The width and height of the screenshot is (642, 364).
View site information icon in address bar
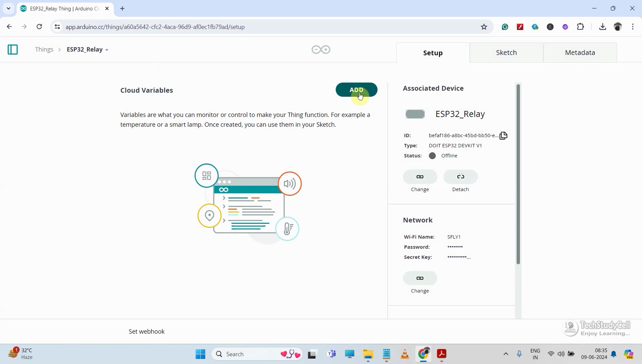(x=57, y=27)
